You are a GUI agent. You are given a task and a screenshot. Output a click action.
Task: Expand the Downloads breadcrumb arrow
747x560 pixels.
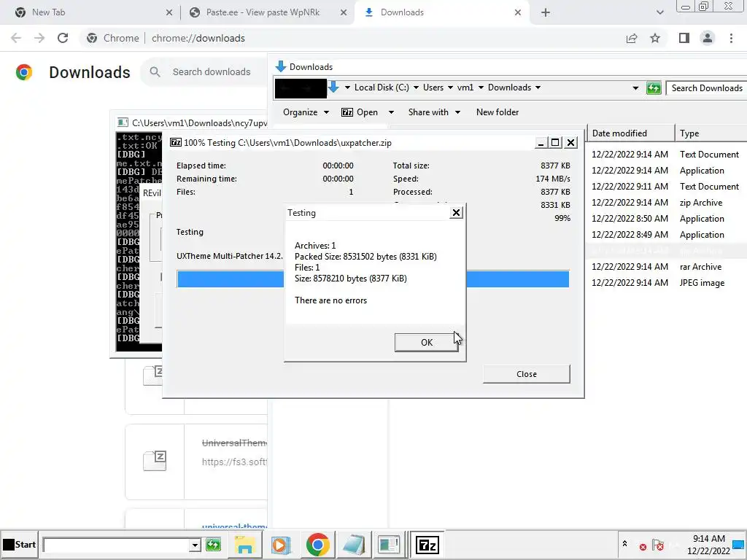point(538,87)
